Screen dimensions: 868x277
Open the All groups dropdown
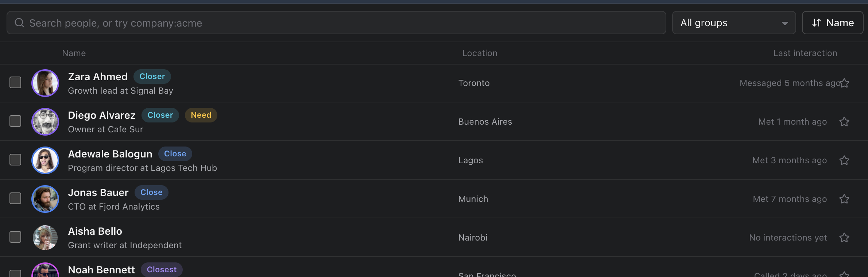pyautogui.click(x=734, y=23)
